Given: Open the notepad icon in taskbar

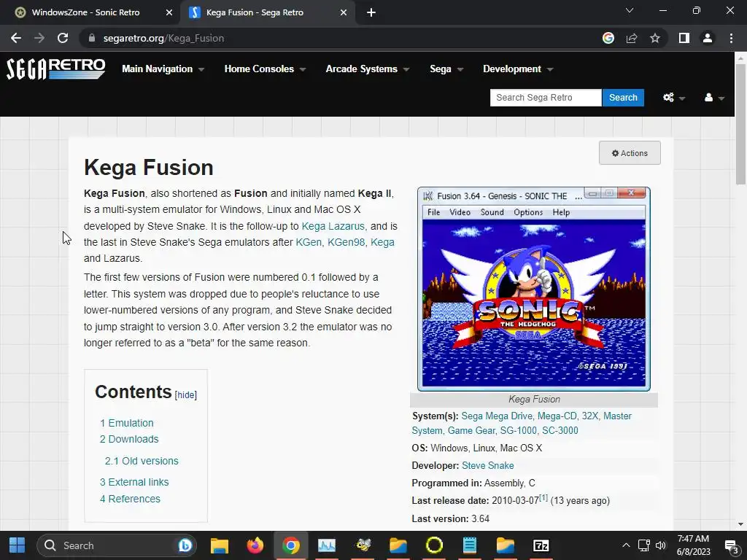Looking at the screenshot, I should (x=469, y=545).
